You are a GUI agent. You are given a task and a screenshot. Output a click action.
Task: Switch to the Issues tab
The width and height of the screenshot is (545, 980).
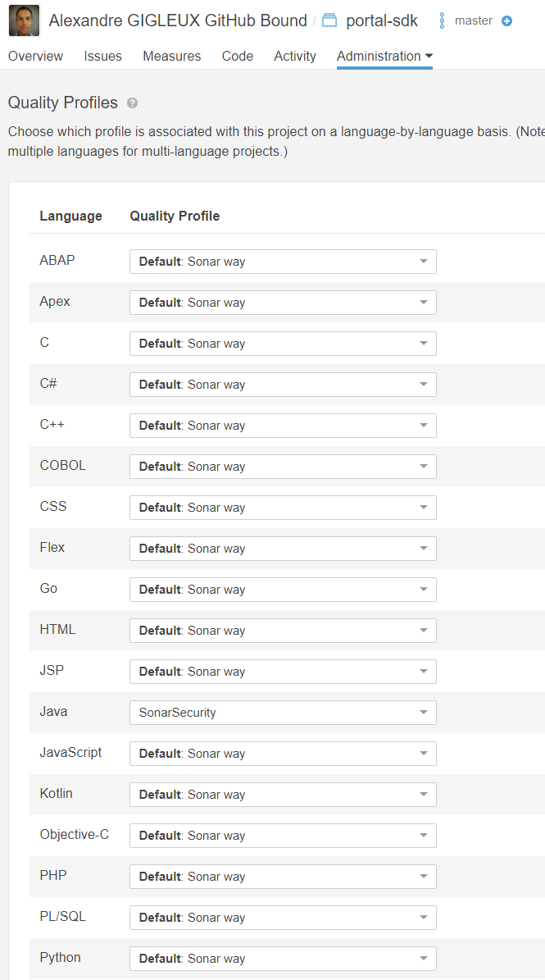tap(102, 56)
